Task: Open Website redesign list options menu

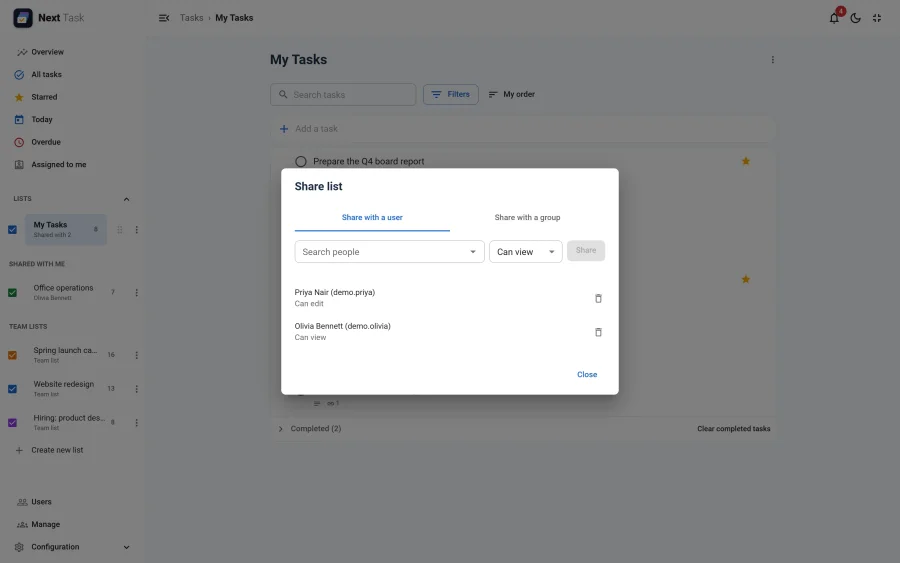Action: click(137, 389)
